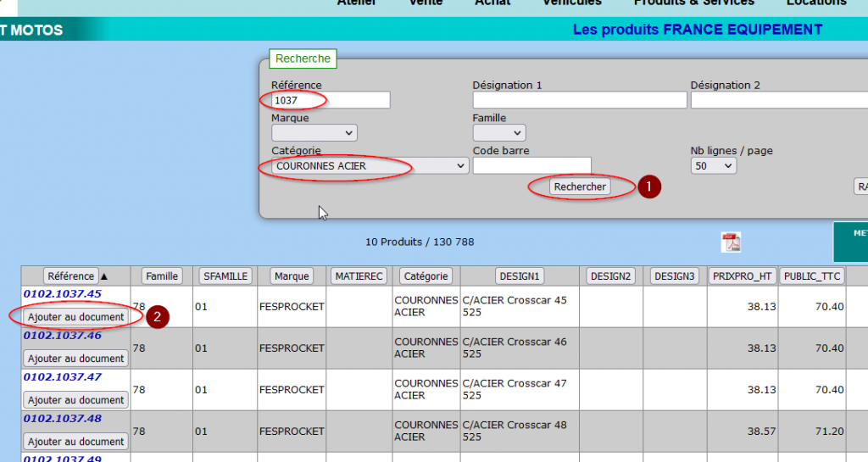Sort by Famille column header
This screenshot has height=462, width=868.
(162, 276)
